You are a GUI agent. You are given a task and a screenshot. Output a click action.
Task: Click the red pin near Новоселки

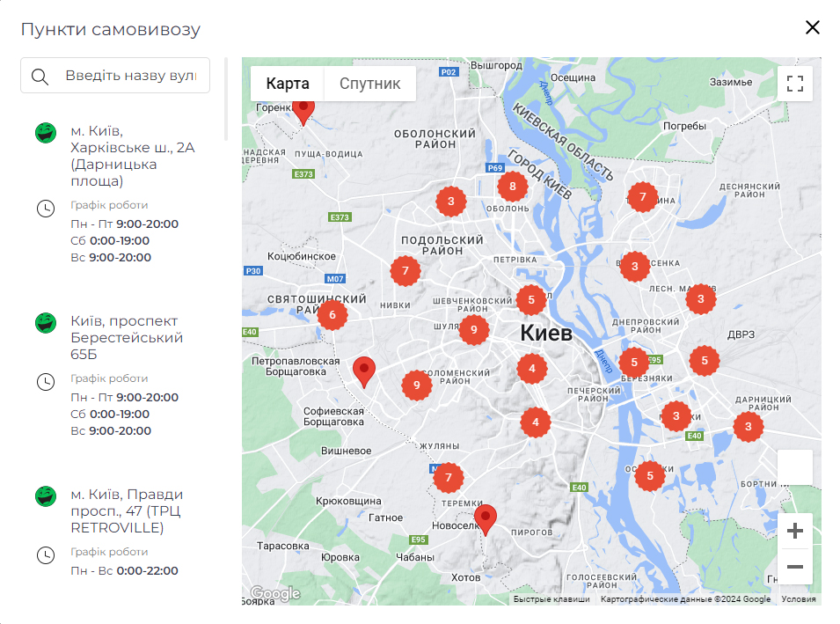[x=486, y=519]
